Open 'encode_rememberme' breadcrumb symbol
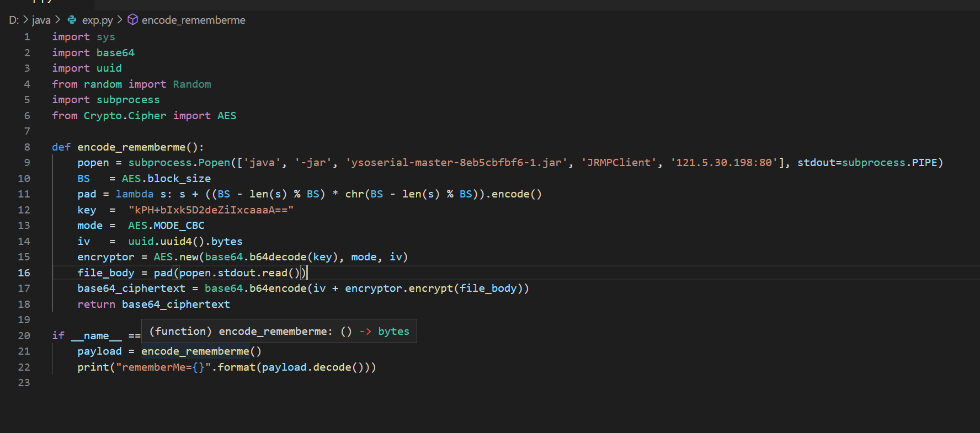980x433 pixels. pos(194,20)
